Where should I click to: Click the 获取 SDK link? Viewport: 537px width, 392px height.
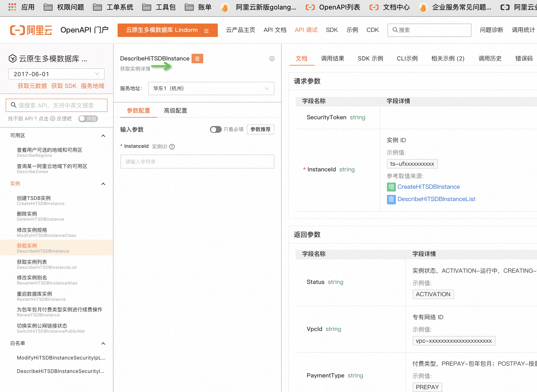pyautogui.click(x=64, y=86)
